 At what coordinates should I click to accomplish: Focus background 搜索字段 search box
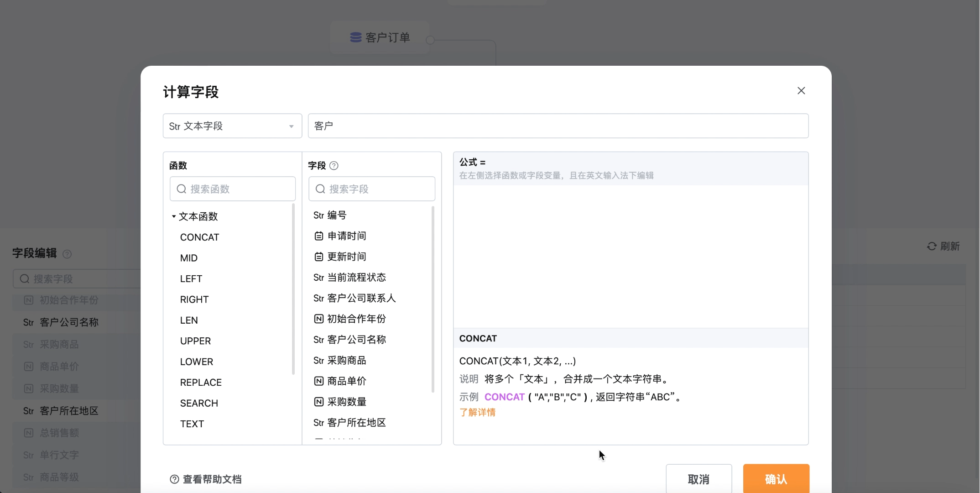point(77,279)
